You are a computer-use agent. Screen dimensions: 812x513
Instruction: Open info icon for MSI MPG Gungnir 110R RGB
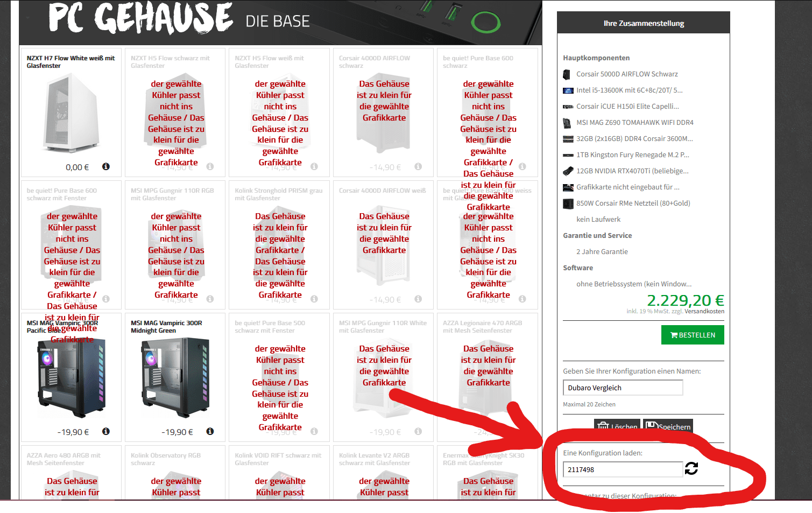[210, 299]
